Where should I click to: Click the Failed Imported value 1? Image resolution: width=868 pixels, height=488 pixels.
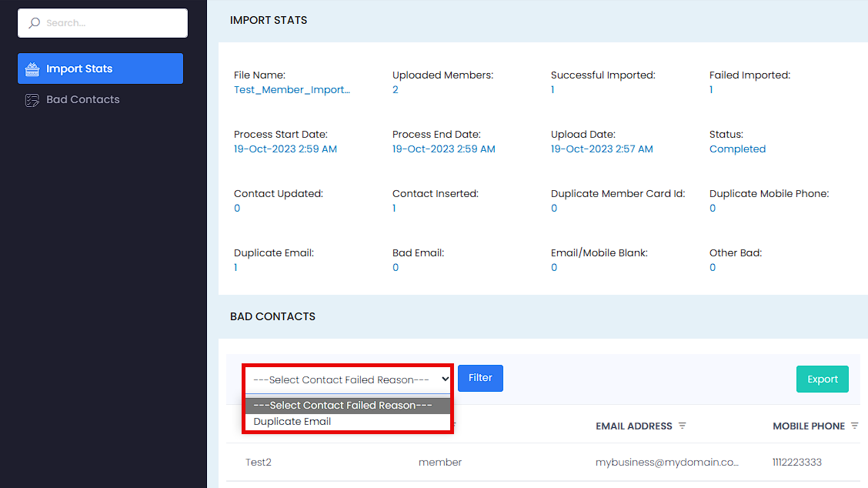711,90
